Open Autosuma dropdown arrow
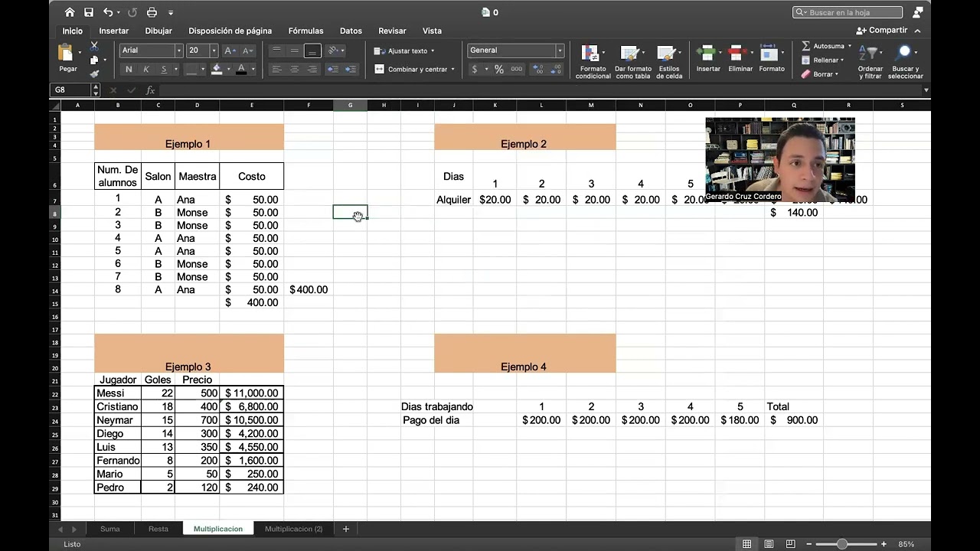 [x=849, y=46]
